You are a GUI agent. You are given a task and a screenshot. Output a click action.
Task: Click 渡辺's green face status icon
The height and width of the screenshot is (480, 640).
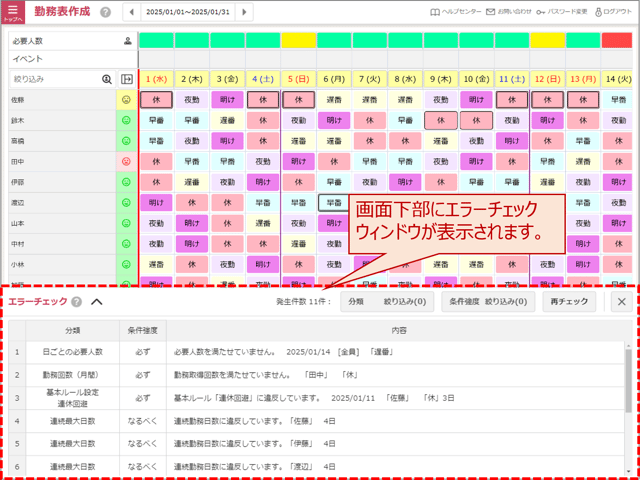point(127,202)
